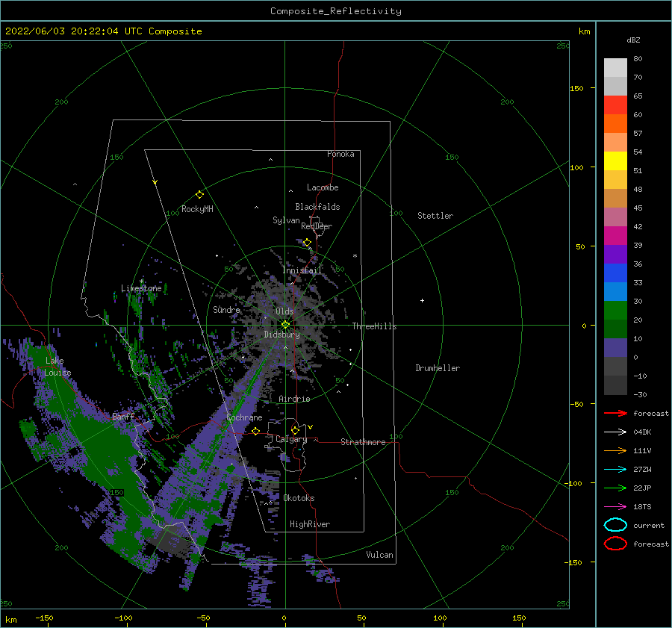672x628 pixels.
Task: Click the green 22JP arrow in legend
Action: [615, 488]
